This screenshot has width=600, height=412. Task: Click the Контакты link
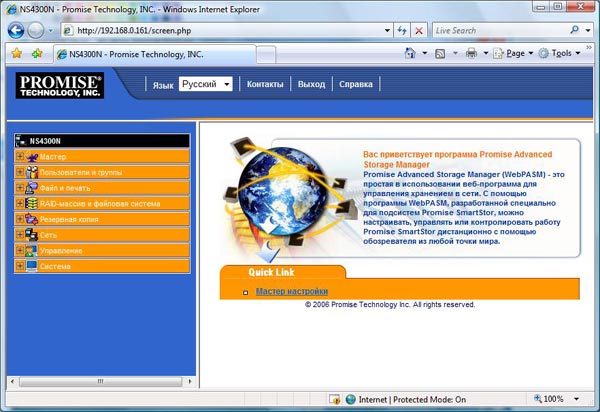(265, 84)
